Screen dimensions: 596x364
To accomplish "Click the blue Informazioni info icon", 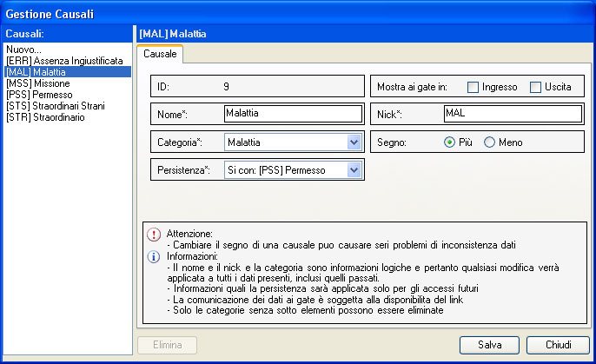I will [154, 257].
